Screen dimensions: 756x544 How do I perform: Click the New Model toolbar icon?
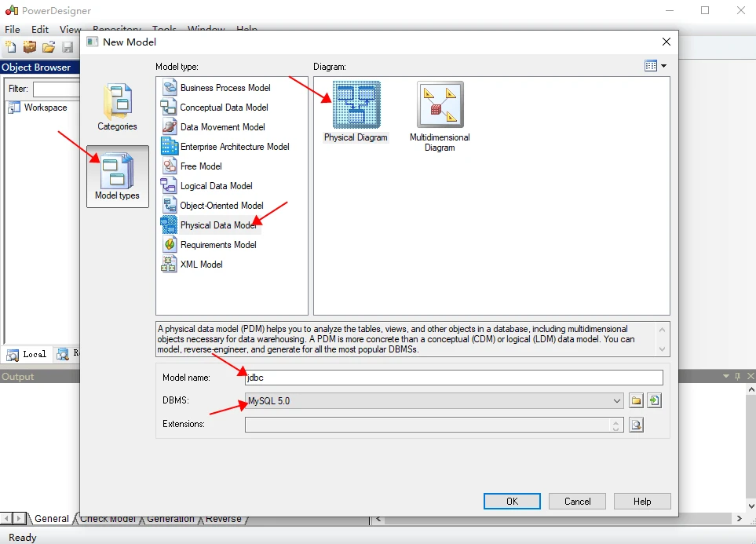point(11,47)
